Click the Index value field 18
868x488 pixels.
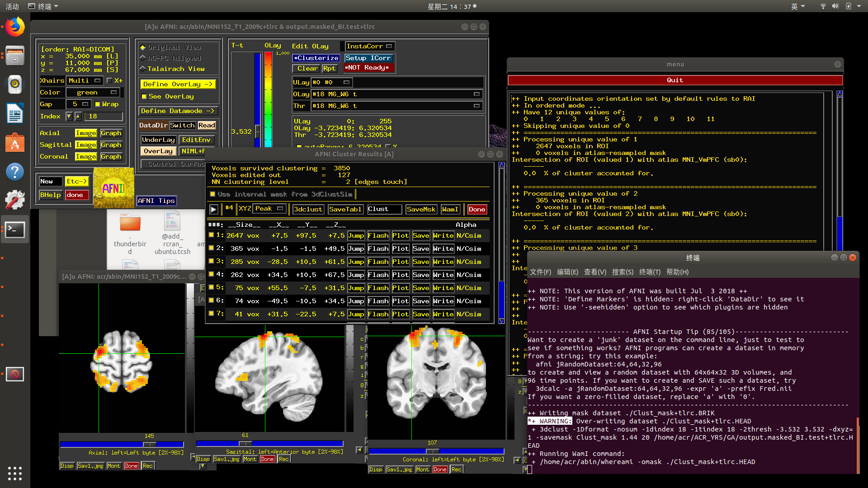pyautogui.click(x=104, y=116)
